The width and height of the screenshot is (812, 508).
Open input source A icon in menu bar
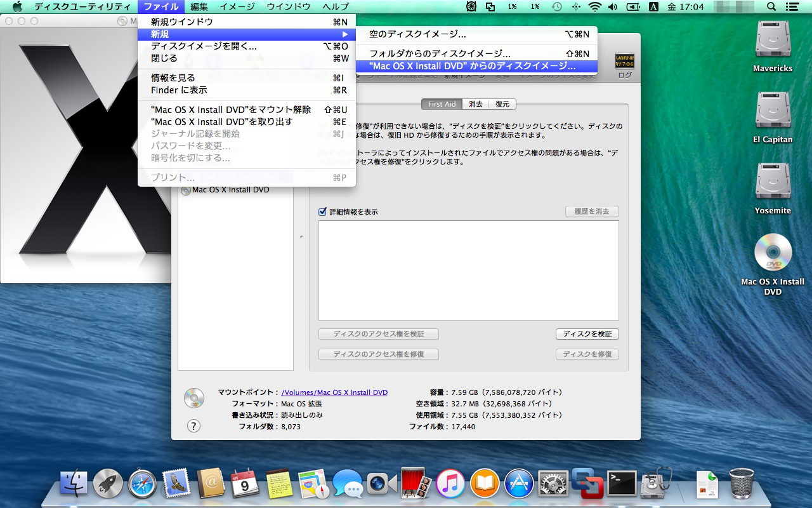(x=653, y=7)
